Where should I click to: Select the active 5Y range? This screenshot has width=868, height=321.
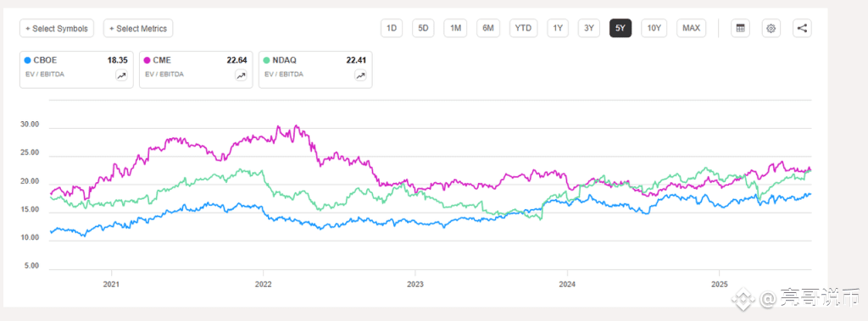[x=620, y=28]
